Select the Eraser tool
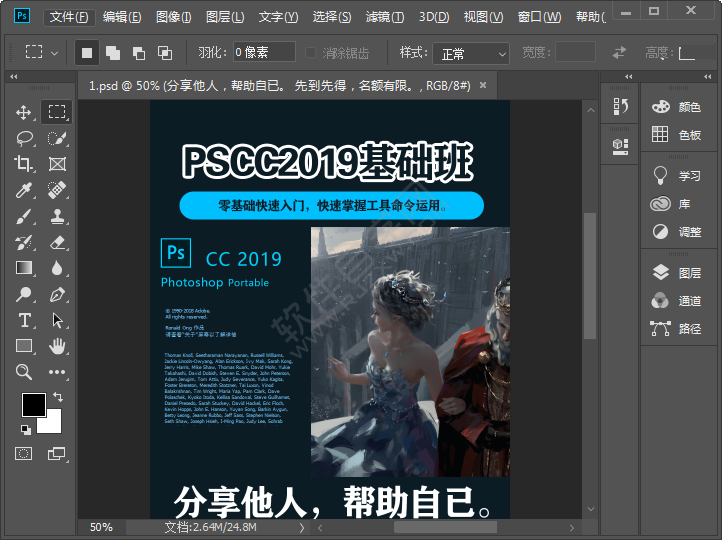Screen dimensions: 722x540 (x=57, y=242)
